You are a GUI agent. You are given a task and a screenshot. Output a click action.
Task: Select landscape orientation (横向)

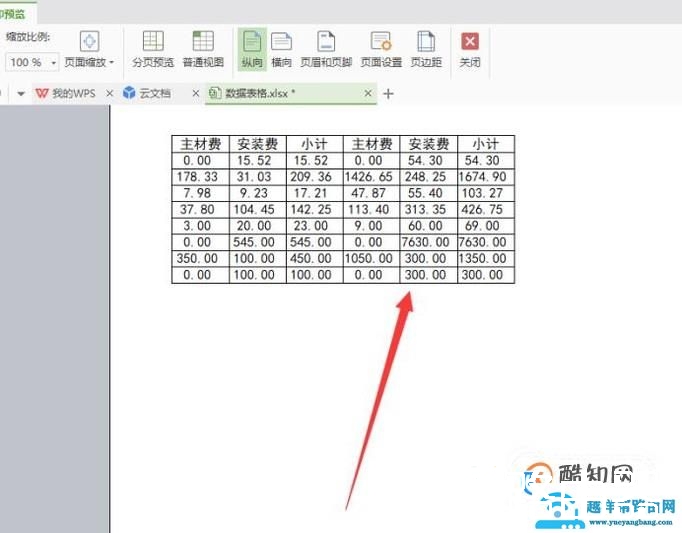coord(281,50)
